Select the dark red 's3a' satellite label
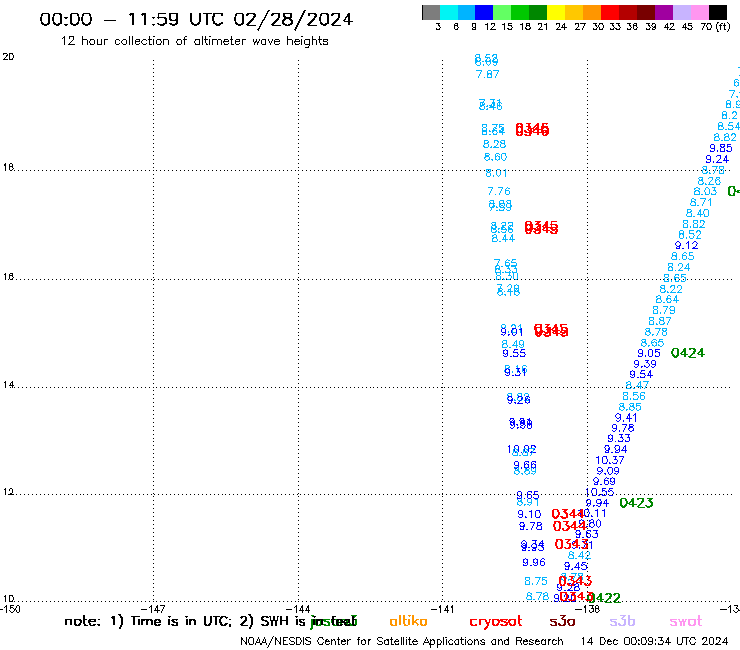This screenshot has width=740, height=650. pyautogui.click(x=562, y=622)
